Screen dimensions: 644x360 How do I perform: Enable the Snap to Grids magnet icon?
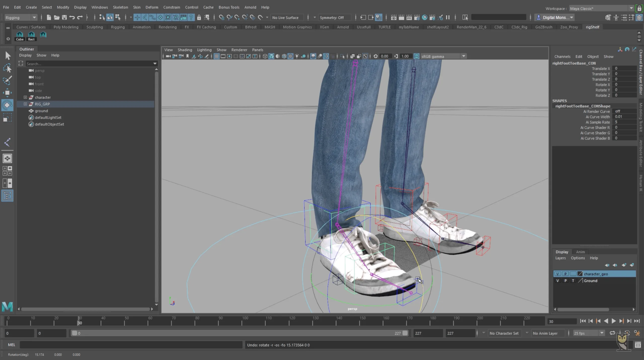point(222,17)
